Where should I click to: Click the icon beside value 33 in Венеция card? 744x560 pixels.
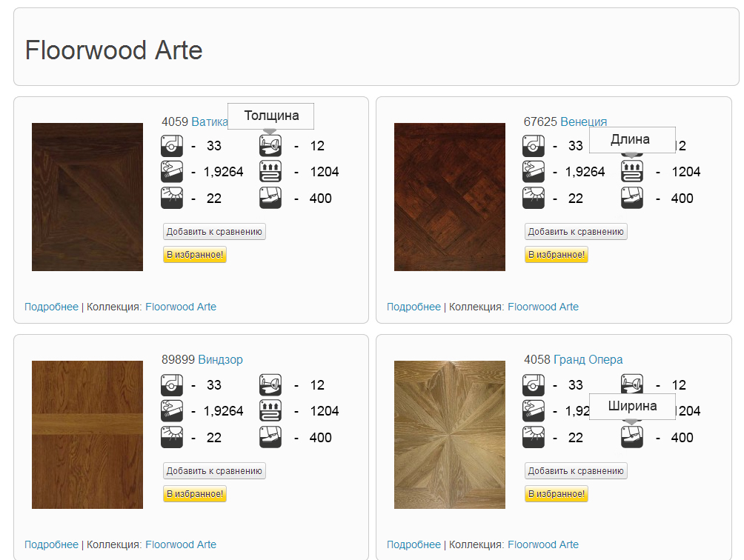[534, 146]
